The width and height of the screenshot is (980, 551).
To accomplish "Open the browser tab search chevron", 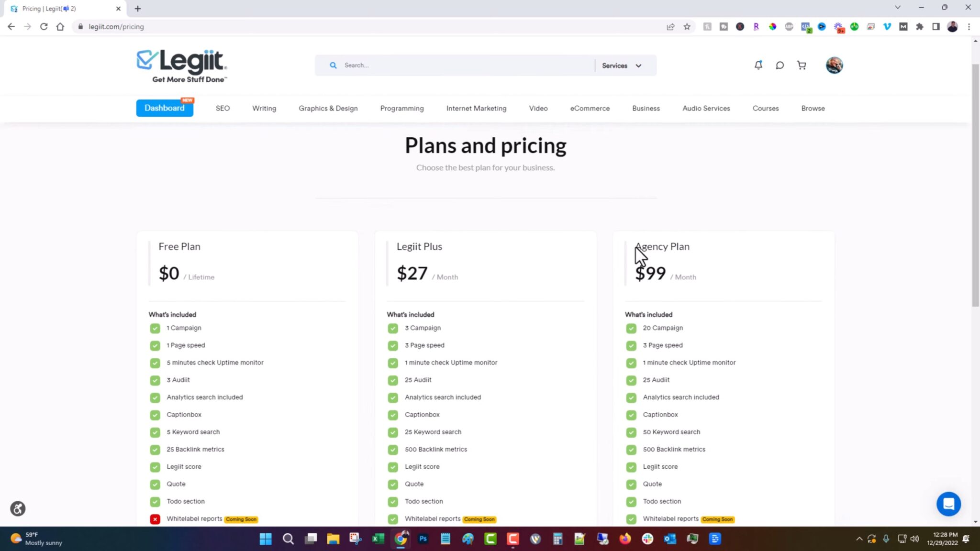I will click(x=897, y=7).
